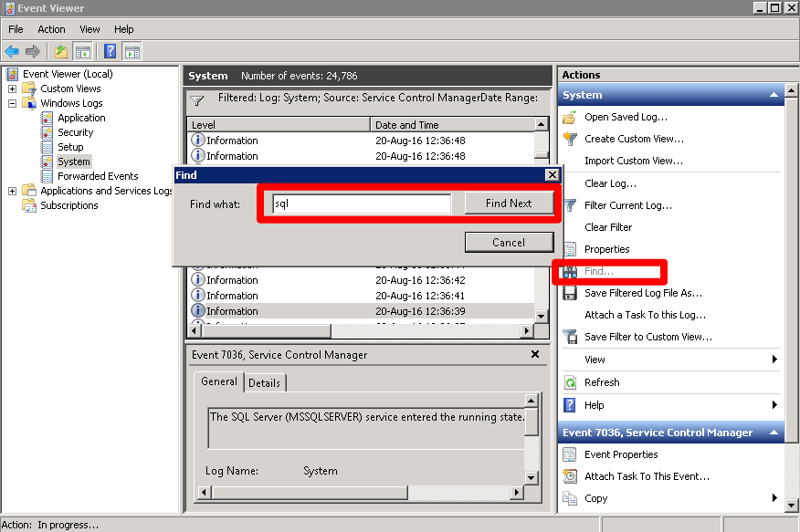
Task: Open Help using the blue question mark toolbar icon
Action: (x=110, y=51)
